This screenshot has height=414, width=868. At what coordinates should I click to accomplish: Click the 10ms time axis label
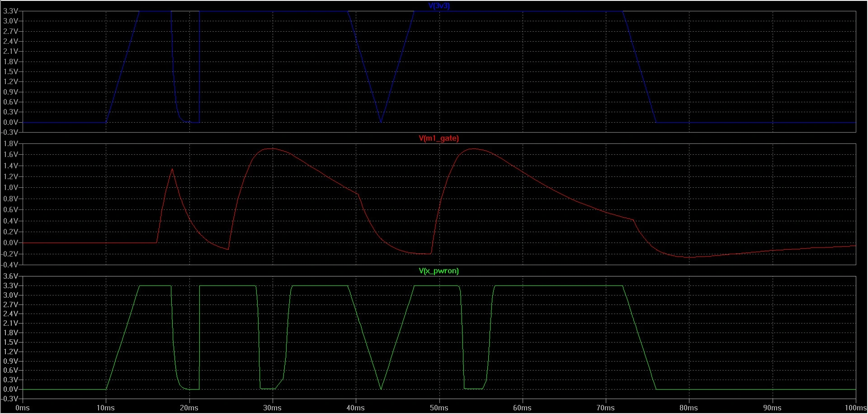(x=106, y=408)
